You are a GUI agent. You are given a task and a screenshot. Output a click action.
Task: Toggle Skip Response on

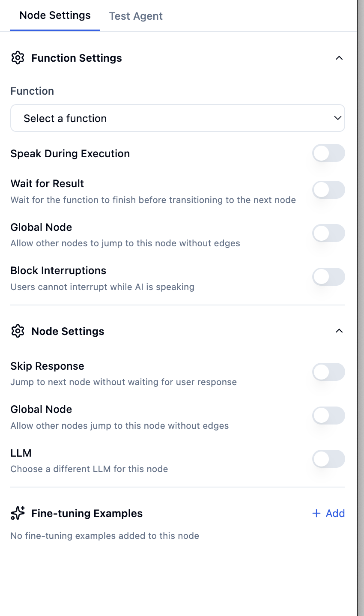328,372
